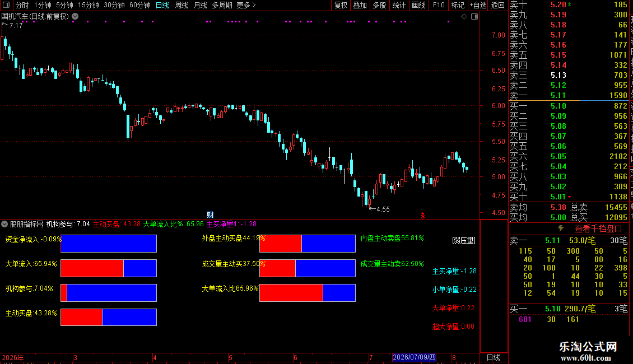The width and height of the screenshot is (633, 364).
Task: Select the 卖十 5.20 order row
Action: [569, 5]
